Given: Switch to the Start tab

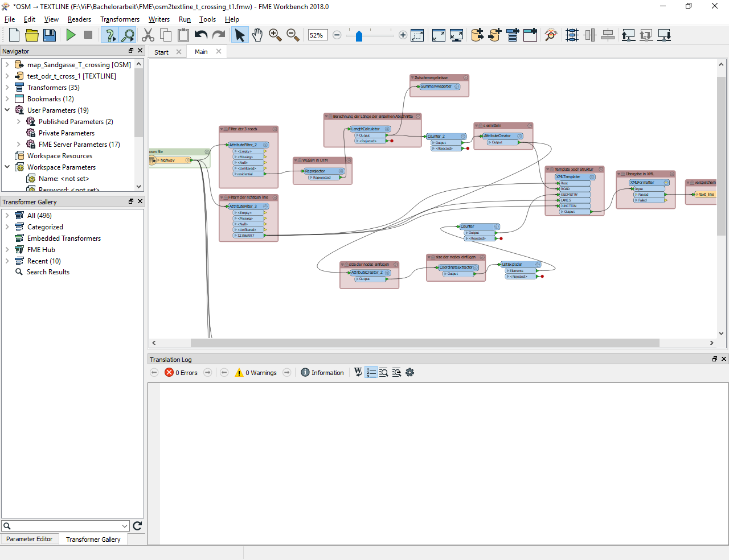Looking at the screenshot, I should (x=161, y=52).
